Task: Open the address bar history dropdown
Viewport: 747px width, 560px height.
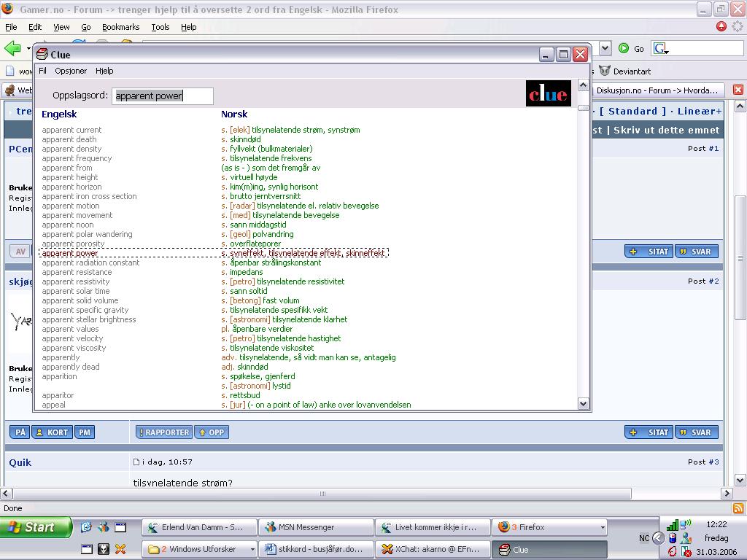Action: tap(605, 48)
